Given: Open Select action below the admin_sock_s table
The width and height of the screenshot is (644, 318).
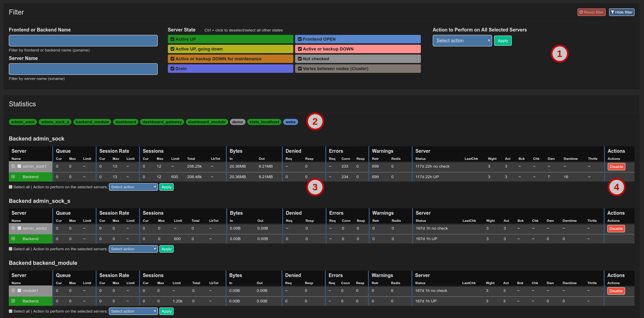Looking at the screenshot, I should (x=133, y=249).
